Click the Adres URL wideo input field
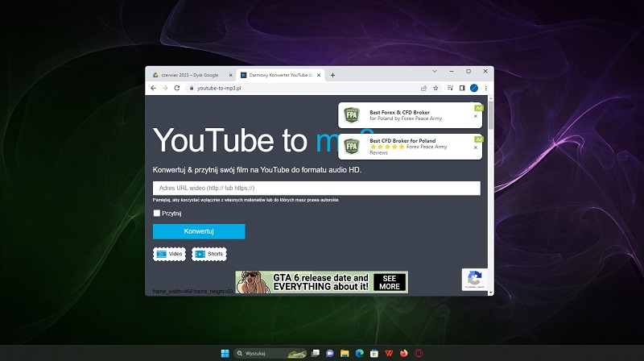The width and height of the screenshot is (644, 361). pos(316,188)
